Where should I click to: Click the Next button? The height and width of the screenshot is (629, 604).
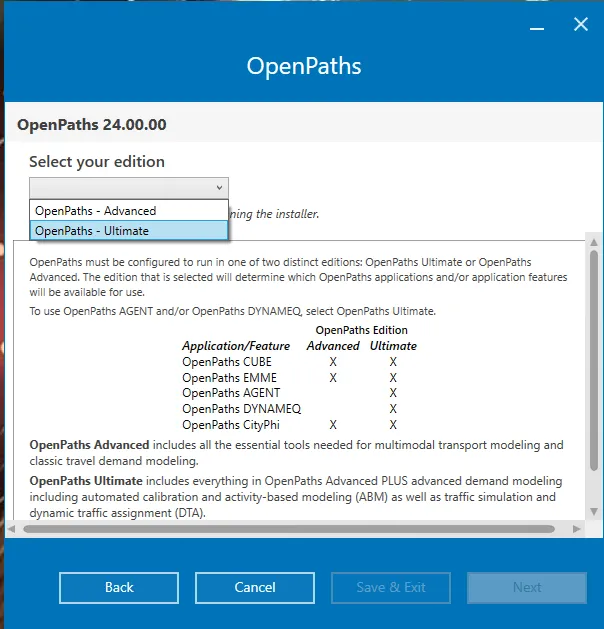point(527,588)
